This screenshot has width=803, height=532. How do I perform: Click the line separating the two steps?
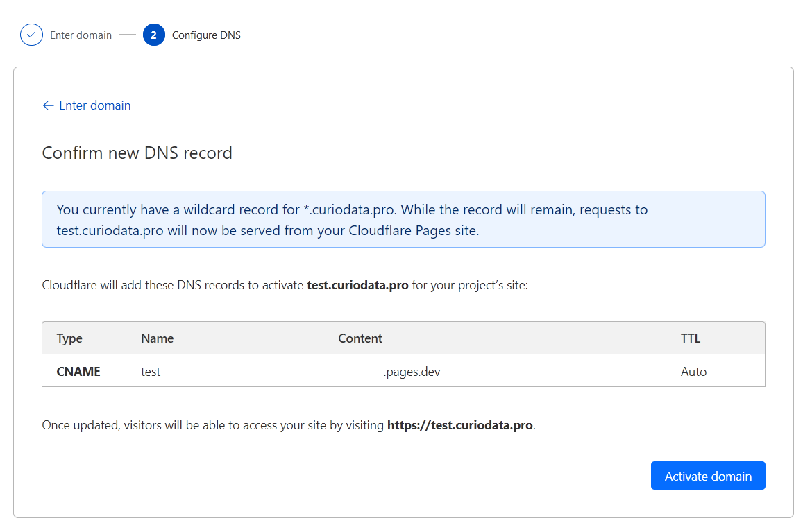coord(127,35)
